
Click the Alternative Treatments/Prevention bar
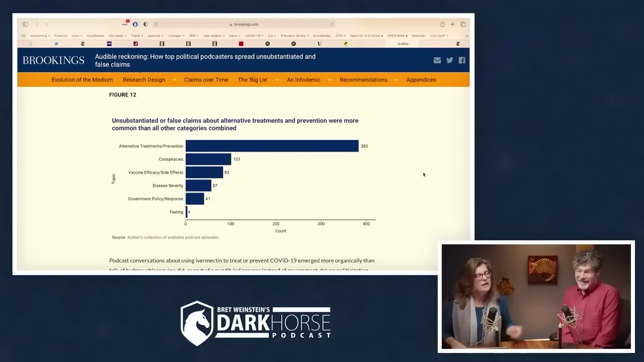coord(272,146)
